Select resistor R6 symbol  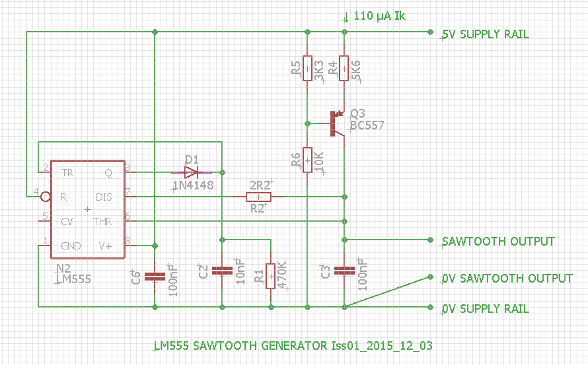pyautogui.click(x=307, y=160)
